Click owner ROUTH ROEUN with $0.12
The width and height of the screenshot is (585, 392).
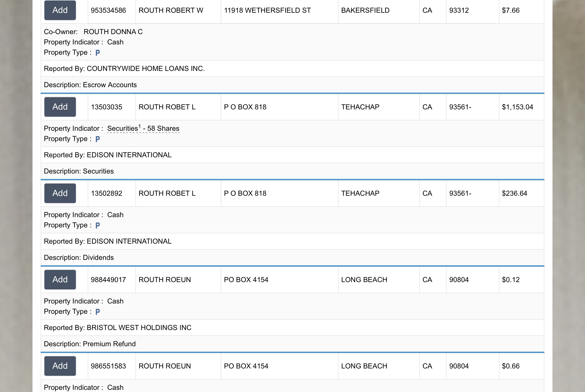165,280
